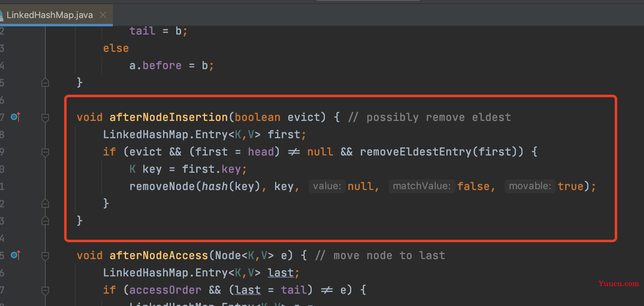Click the 'value:' parameter inlay hint

327,186
